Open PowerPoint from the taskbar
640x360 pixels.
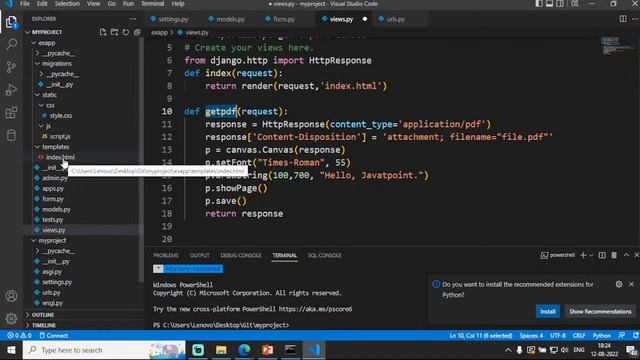pyautogui.click(x=268, y=350)
